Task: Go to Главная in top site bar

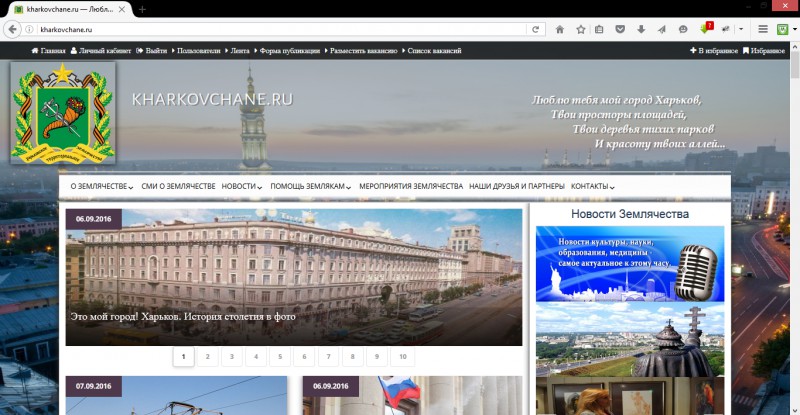Action: 48,51
